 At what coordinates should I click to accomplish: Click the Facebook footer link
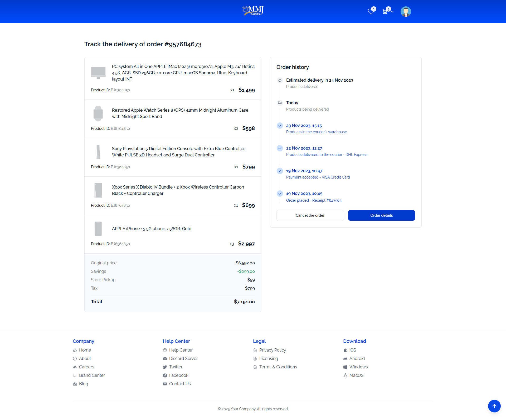pos(178,375)
